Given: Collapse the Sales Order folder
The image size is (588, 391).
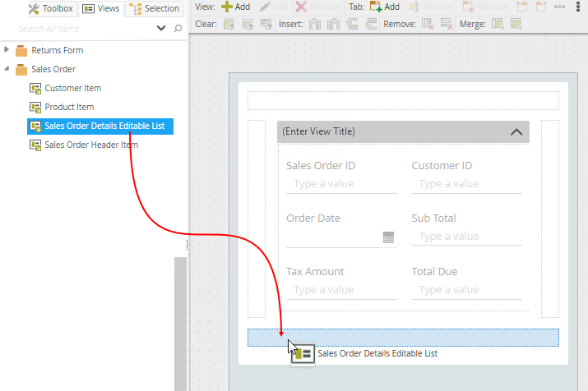Looking at the screenshot, I should click(7, 68).
